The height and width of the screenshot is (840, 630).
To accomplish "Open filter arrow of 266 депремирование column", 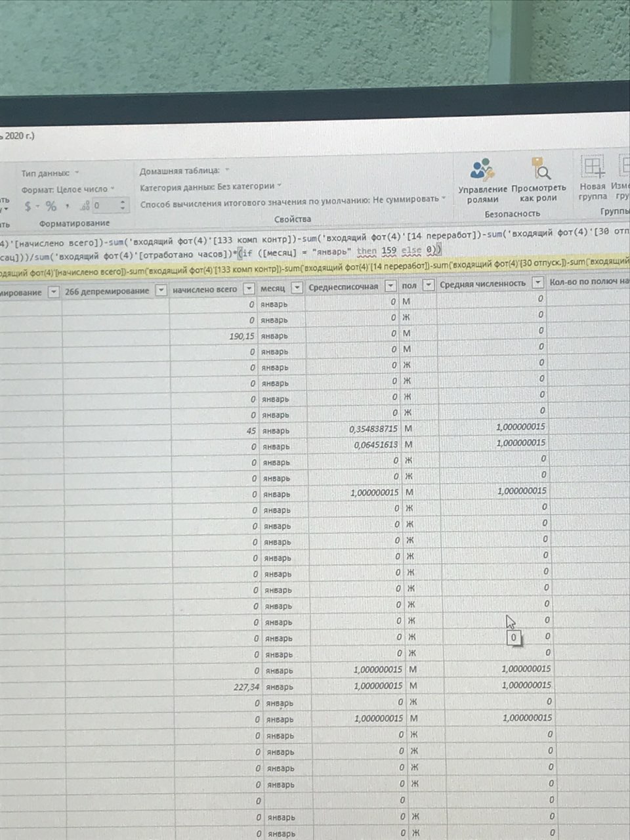I will pyautogui.click(x=161, y=291).
